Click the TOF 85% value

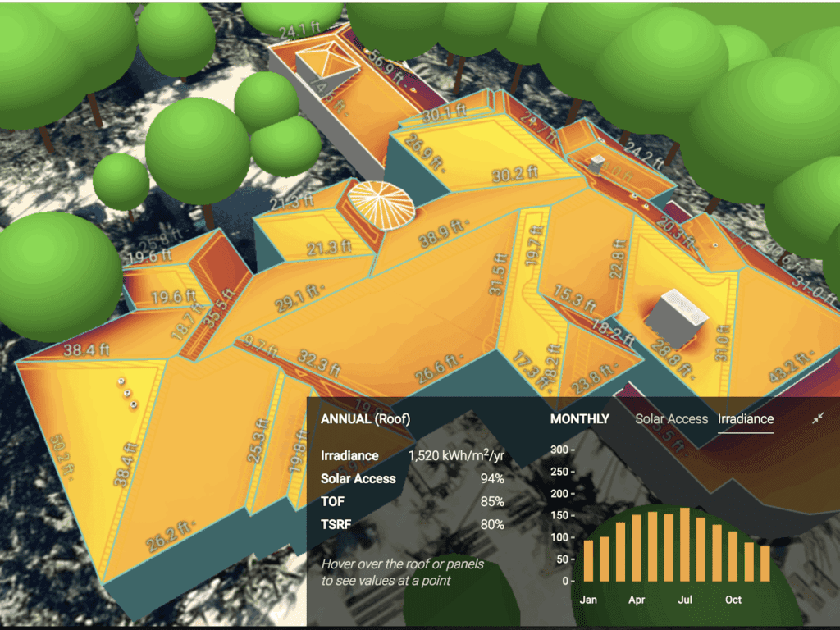point(492,501)
